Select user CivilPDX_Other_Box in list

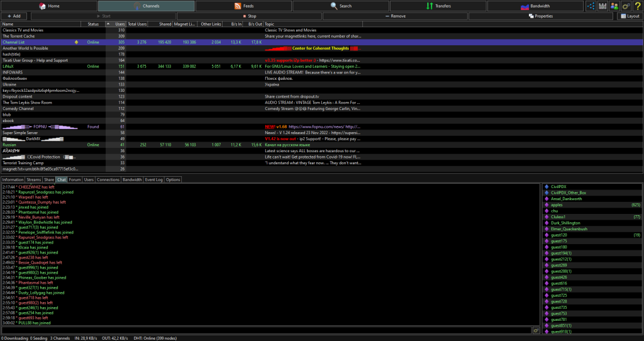[x=592, y=193]
